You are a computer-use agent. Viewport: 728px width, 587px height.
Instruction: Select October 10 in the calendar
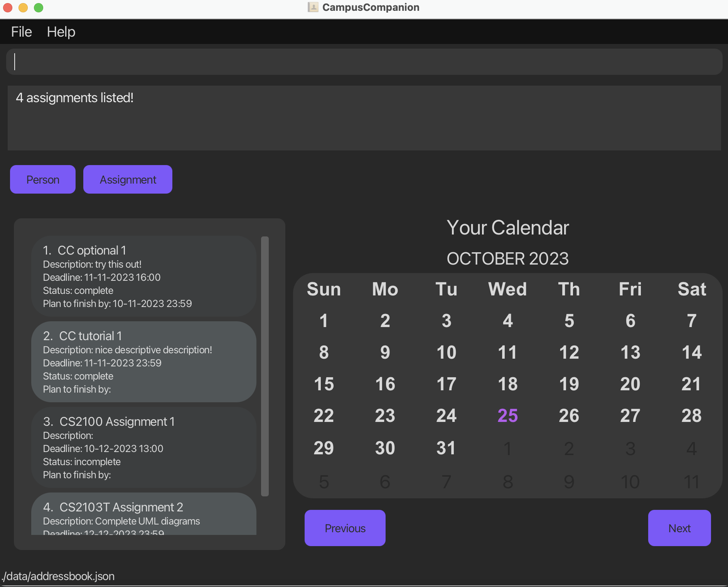pos(446,352)
